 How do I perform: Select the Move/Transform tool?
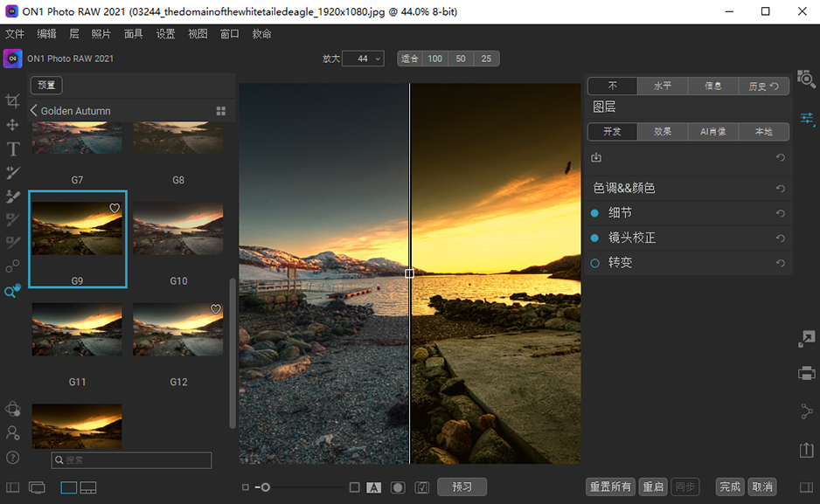coord(12,125)
